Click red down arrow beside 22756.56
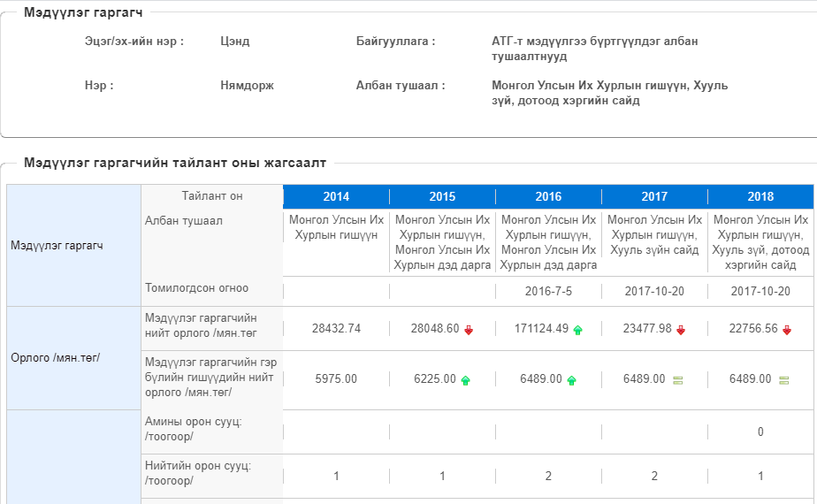Screen dimensions: 817x504 coord(787,330)
